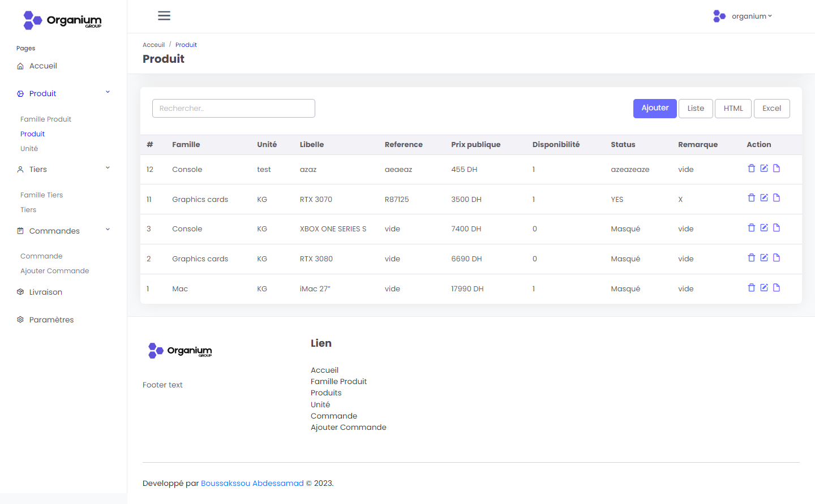Open document icon for XBOX ONE SERIES S
This screenshot has height=504, width=815.
(777, 228)
